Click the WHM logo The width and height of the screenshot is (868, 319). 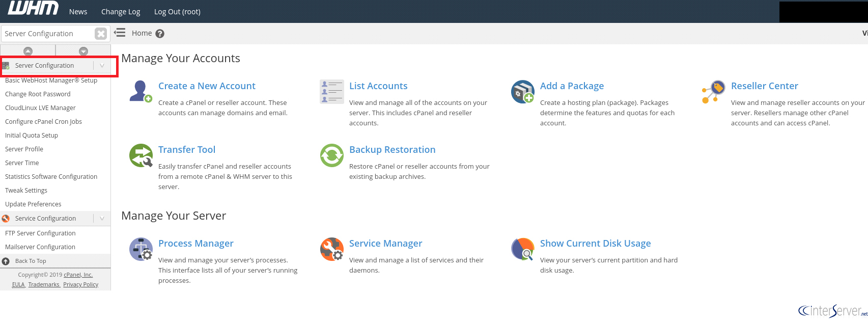33,9
